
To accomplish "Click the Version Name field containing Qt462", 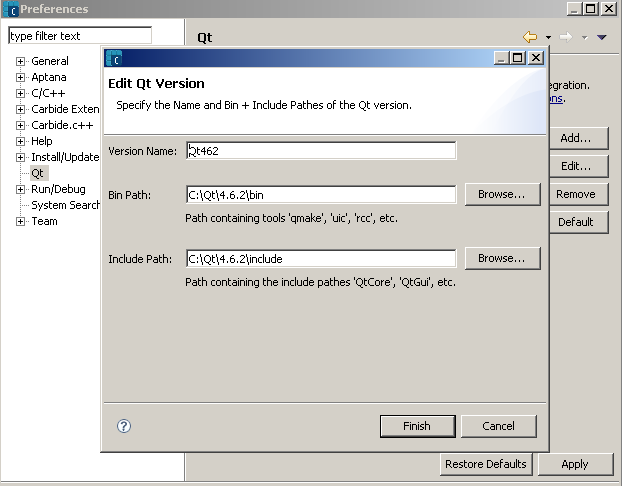I will 321,151.
